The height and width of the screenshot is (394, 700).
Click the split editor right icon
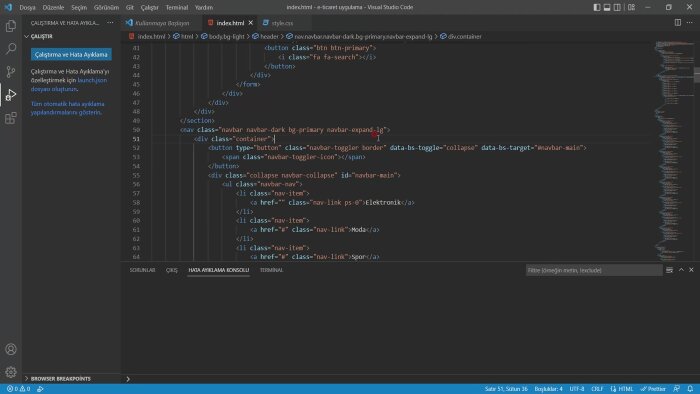[678, 23]
